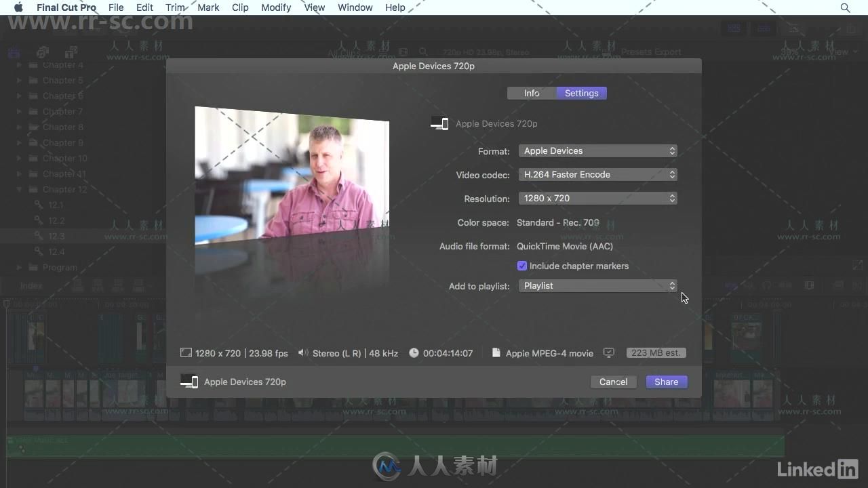The image size is (868, 488).
Task: Select the 12.2 item in library
Action: (56, 220)
